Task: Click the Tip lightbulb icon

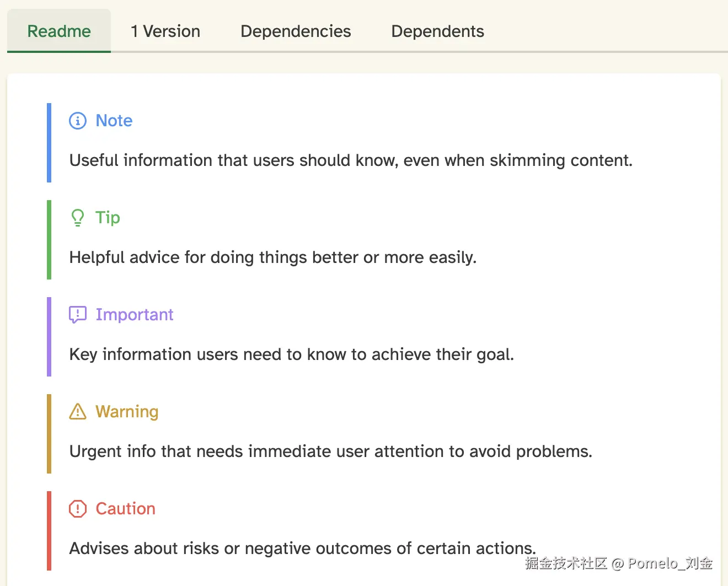Action: 78,218
